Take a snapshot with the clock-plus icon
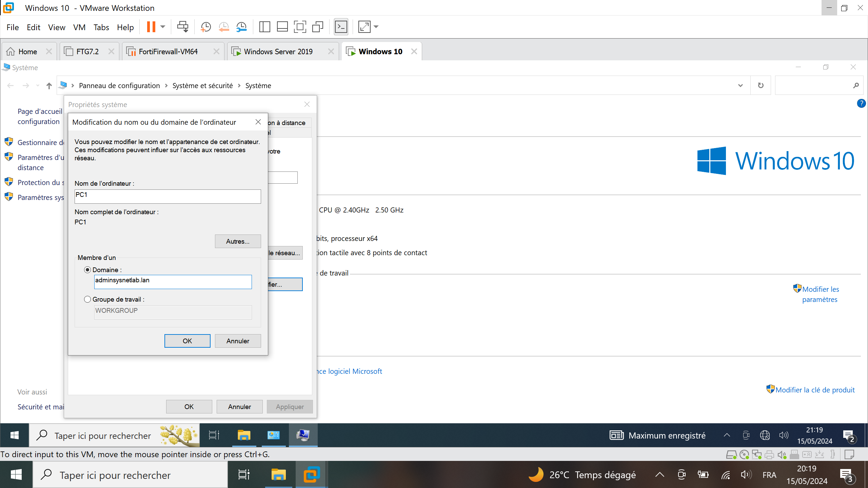Screen dimensions: 868x488 tap(205, 27)
